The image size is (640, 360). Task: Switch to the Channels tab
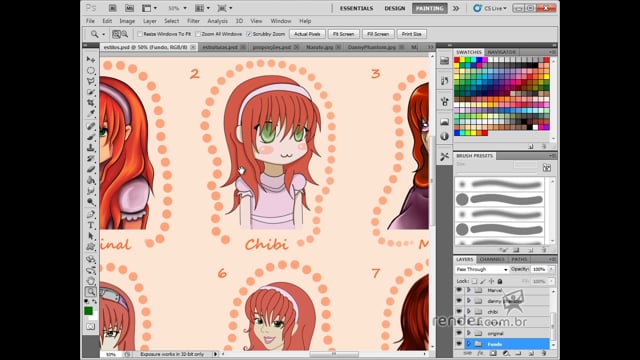pos(492,260)
